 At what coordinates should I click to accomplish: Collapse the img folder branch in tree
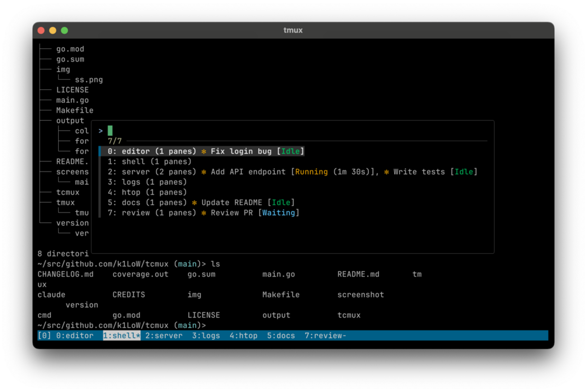tap(63, 69)
